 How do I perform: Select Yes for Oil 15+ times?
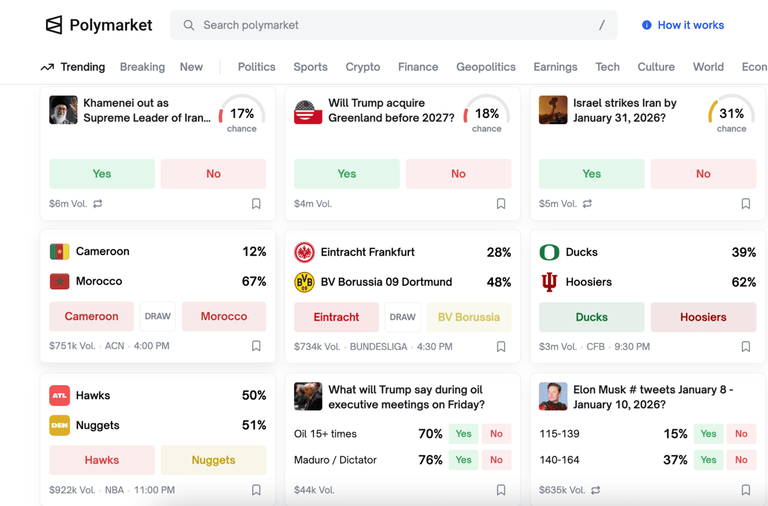463,434
